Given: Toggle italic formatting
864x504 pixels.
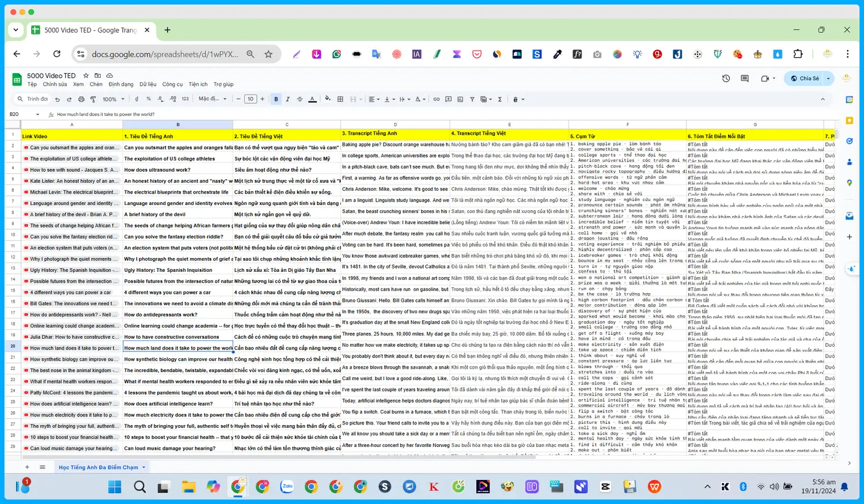Looking at the screenshot, I should [288, 99].
